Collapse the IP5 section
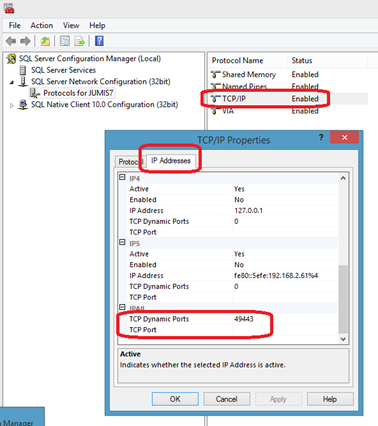The image size is (378, 426). point(122,243)
